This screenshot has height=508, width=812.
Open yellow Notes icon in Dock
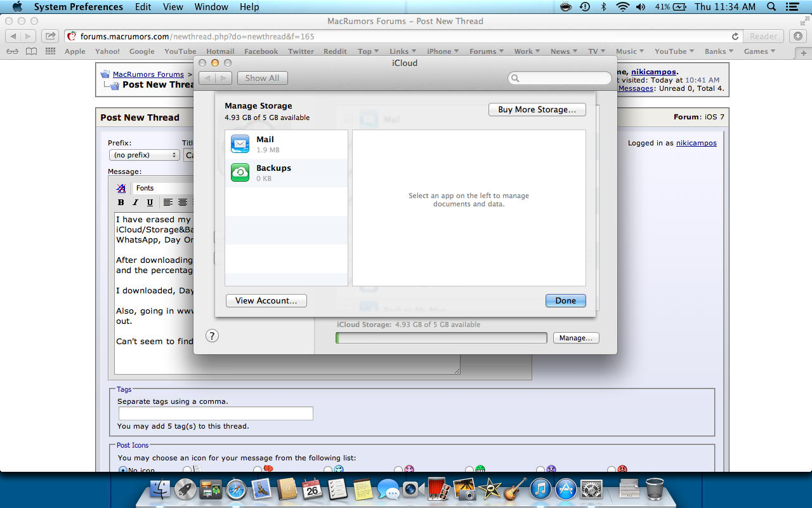click(x=362, y=490)
